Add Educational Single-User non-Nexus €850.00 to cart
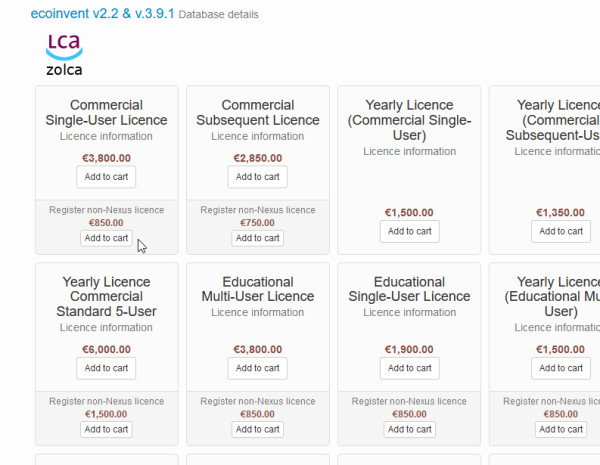 pos(409,429)
